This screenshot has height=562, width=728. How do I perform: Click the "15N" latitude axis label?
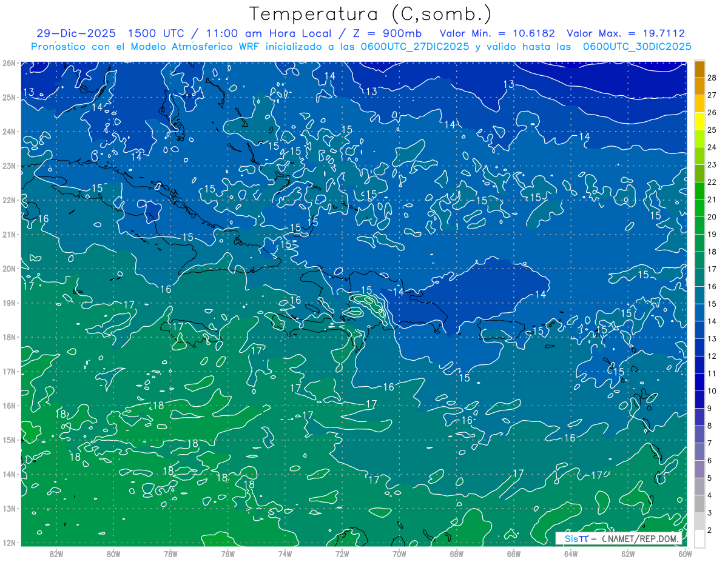(x=9, y=440)
